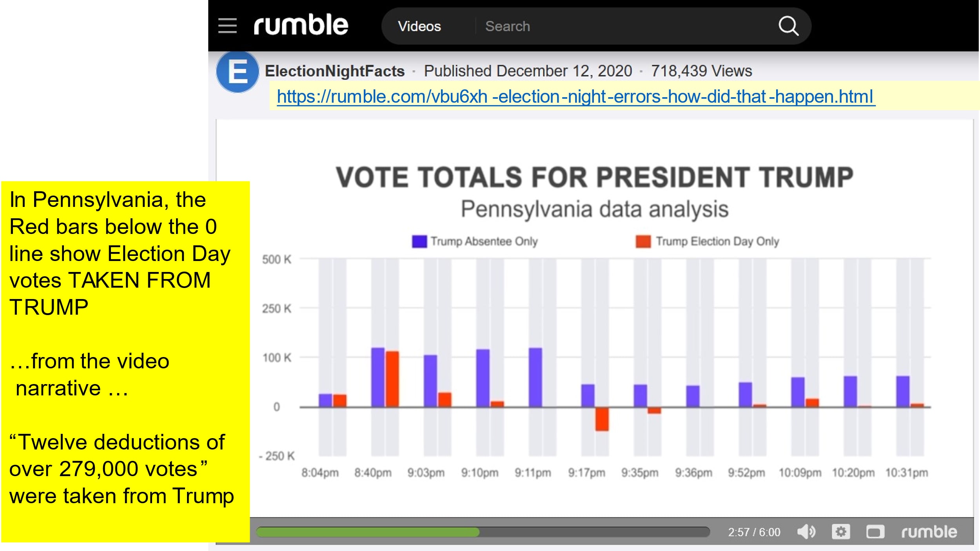
Task: Open the rumble.com election-night-errors hyperlink
Action: [x=575, y=96]
